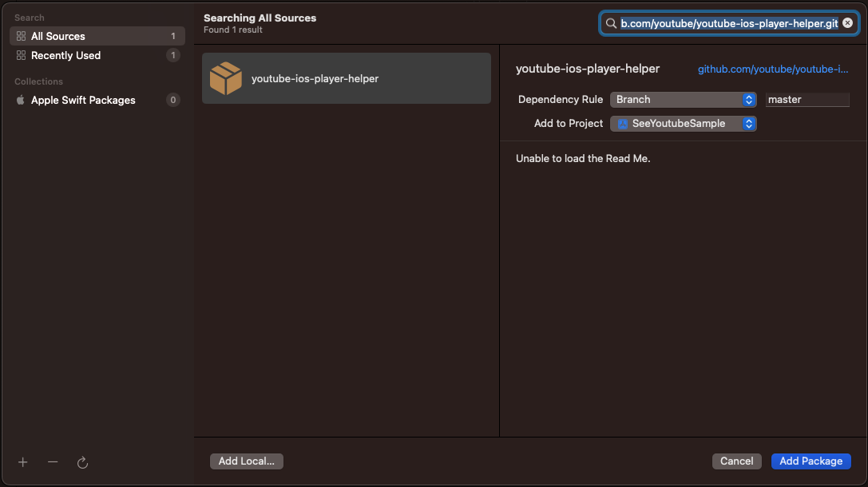Click the count badge 0 beside Apple Swift Packages
The image size is (868, 487).
[x=172, y=100]
